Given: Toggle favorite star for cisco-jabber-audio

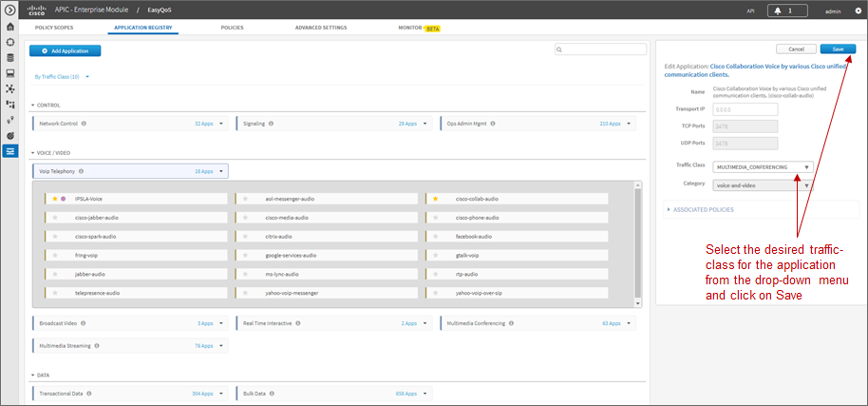Looking at the screenshot, I should [55, 218].
